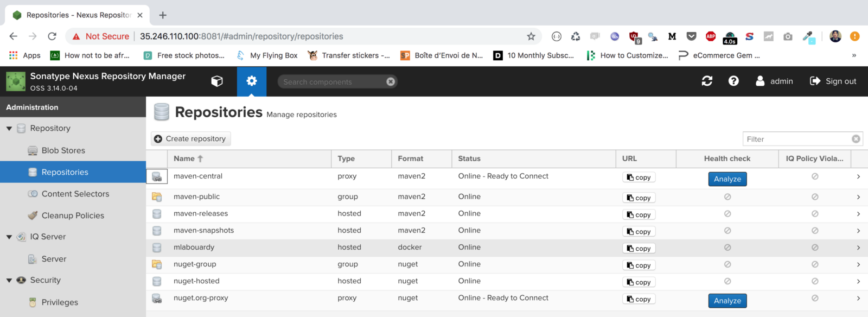The width and height of the screenshot is (868, 317).
Task: Click the Sign out icon
Action: [x=815, y=81]
